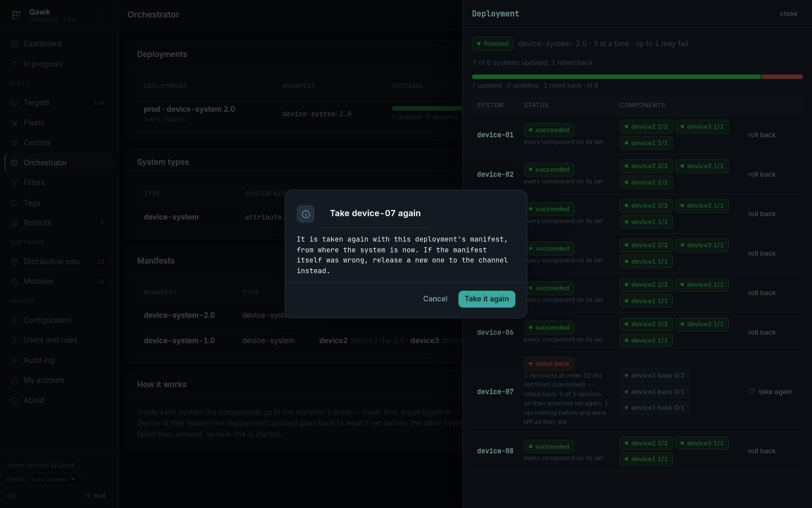Open the Targets monitor icon
The width and height of the screenshot is (812, 508).
(14, 103)
